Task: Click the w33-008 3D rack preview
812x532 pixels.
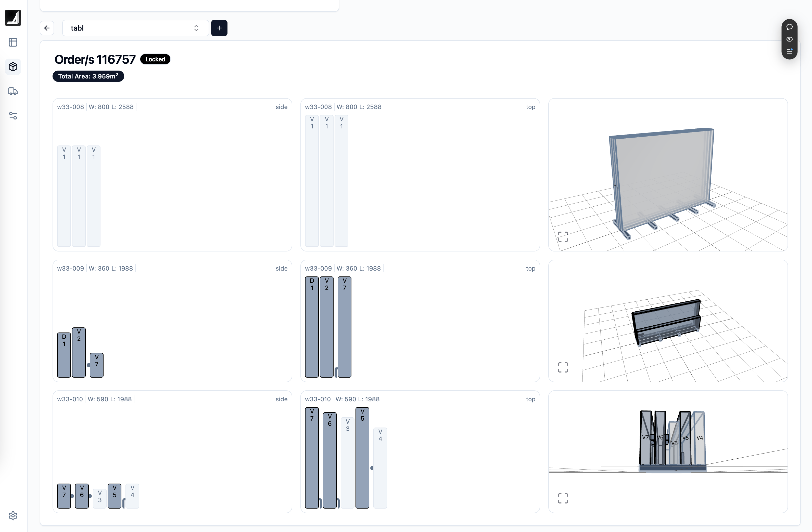Action: pyautogui.click(x=668, y=175)
